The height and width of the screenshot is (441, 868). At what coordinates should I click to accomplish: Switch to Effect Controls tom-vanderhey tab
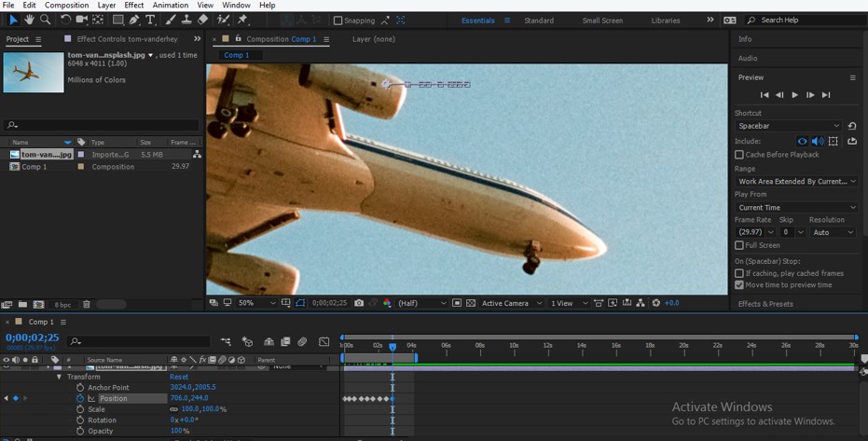tap(127, 39)
